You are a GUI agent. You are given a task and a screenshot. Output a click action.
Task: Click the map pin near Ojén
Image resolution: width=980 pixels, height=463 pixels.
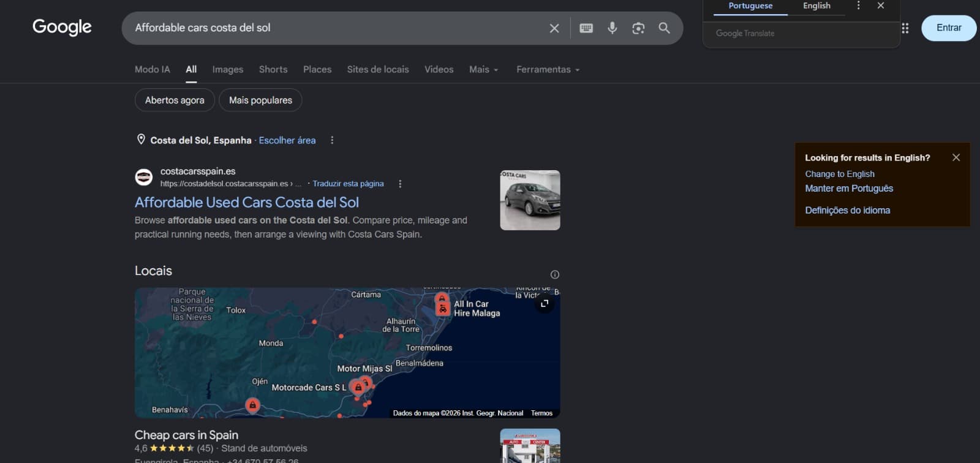[x=252, y=404]
